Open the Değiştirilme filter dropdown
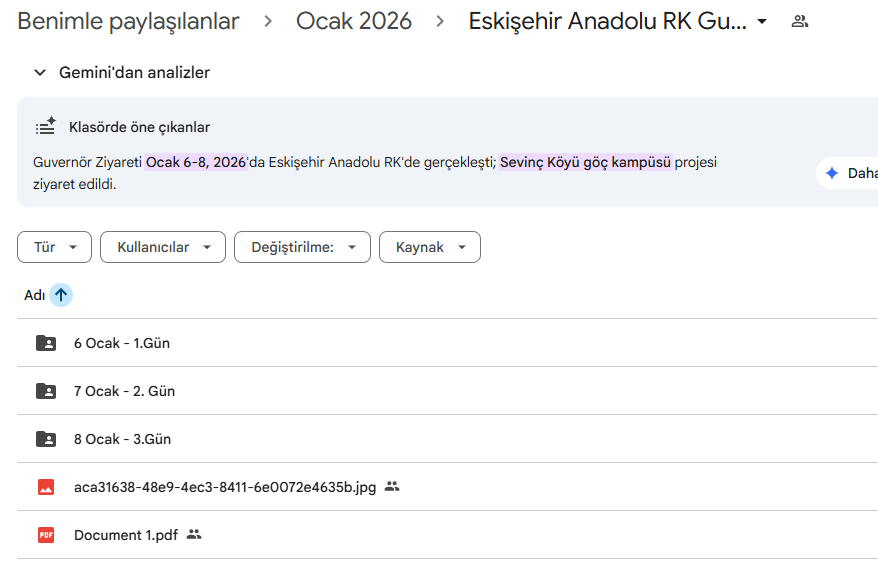The height and width of the screenshot is (566, 878). [x=302, y=247]
